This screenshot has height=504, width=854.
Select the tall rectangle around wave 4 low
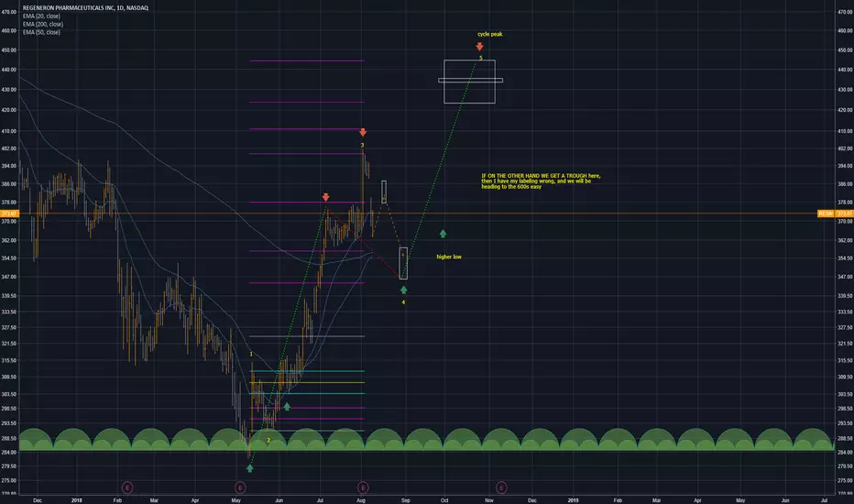(x=403, y=264)
